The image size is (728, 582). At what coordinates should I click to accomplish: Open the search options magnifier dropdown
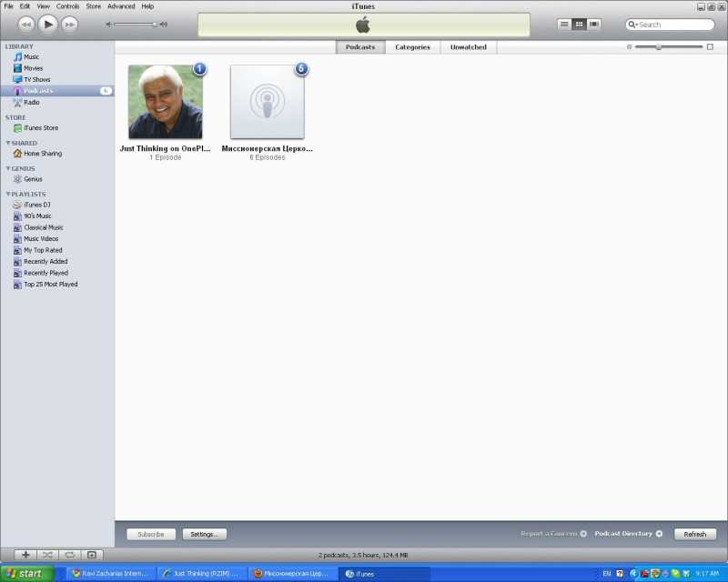[x=632, y=25]
